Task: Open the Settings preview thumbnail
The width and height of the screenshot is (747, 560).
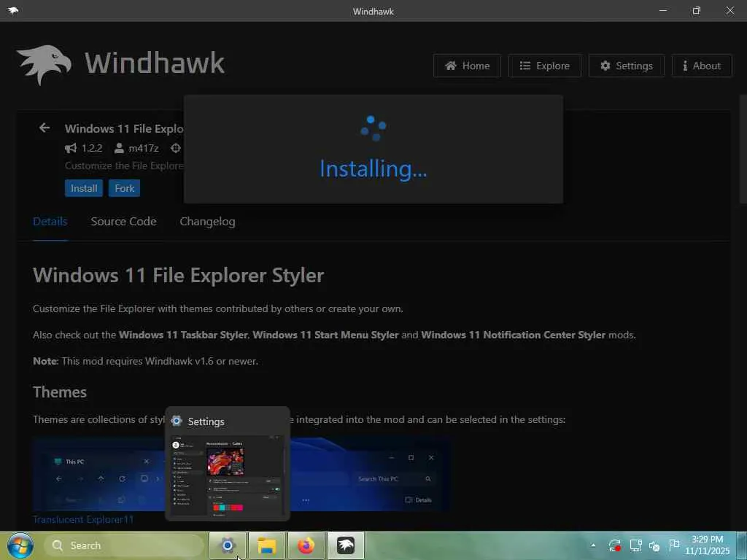Action: [x=228, y=475]
